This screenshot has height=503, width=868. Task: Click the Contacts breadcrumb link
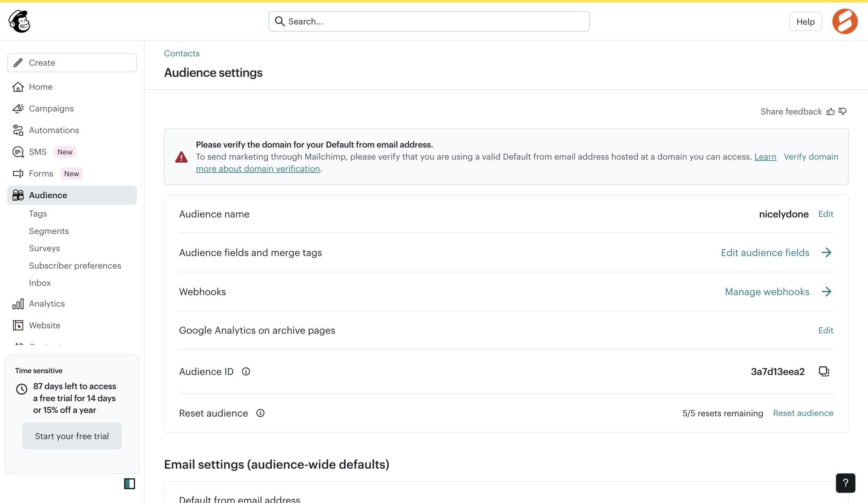pyautogui.click(x=182, y=54)
